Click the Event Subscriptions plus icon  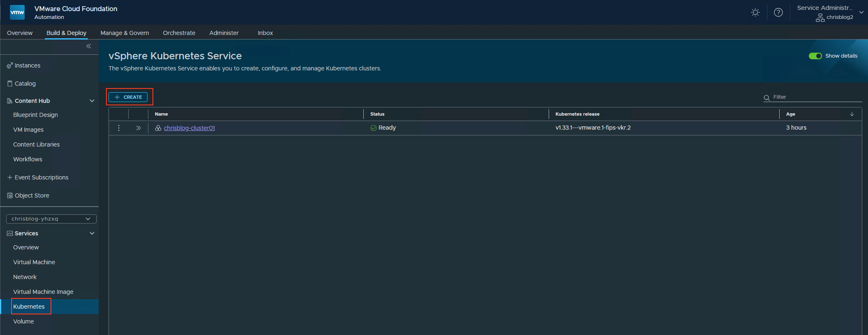point(10,177)
